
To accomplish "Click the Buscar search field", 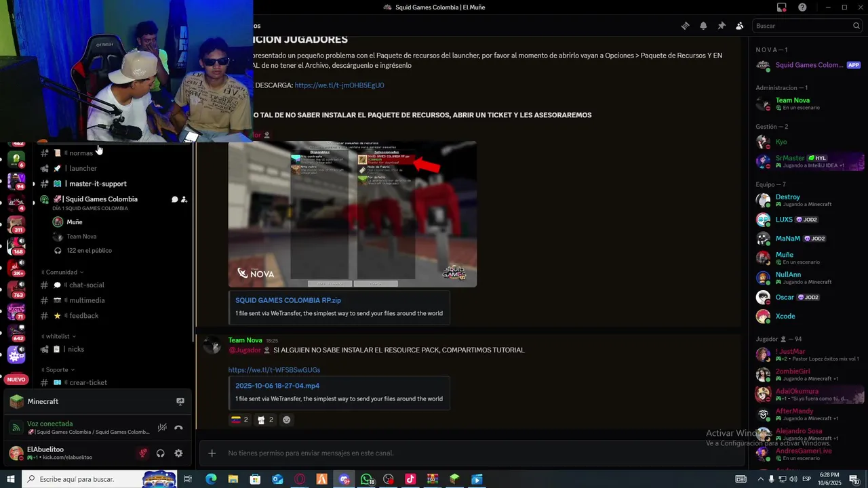I will pos(808,26).
